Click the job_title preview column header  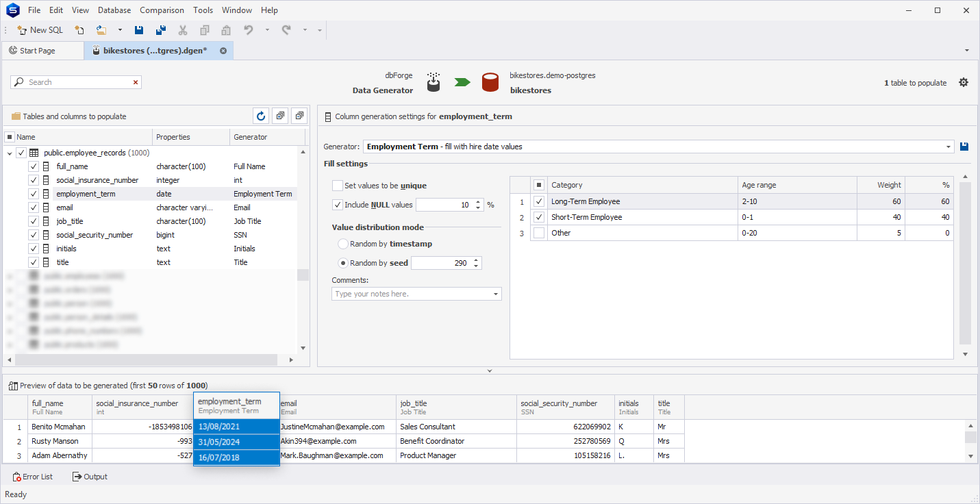[x=456, y=407]
